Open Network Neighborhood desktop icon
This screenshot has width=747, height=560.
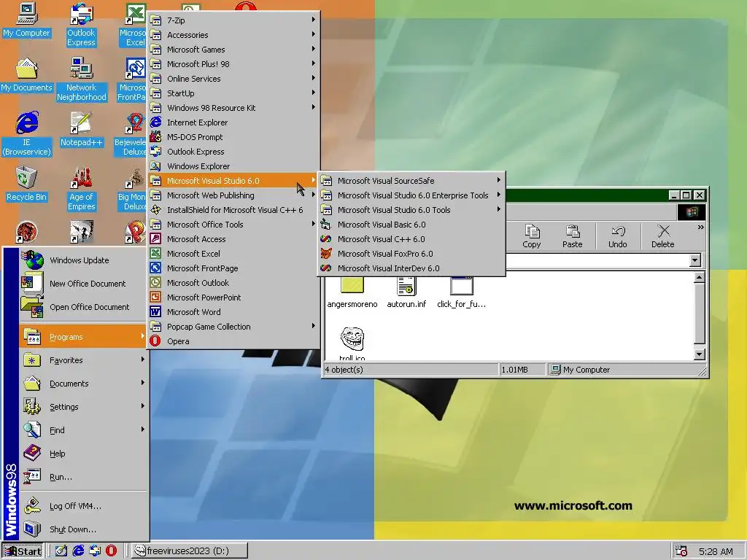(x=82, y=79)
